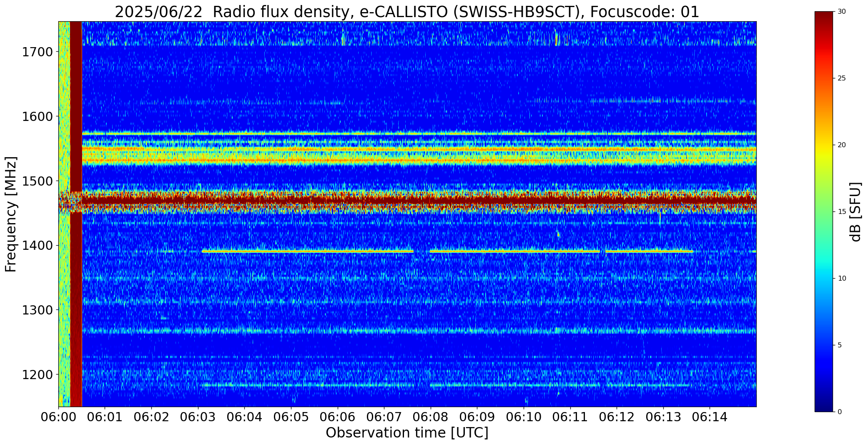Screen dimensions: 868x445
Task: Click the colorbar tick label 20
Action: point(842,145)
